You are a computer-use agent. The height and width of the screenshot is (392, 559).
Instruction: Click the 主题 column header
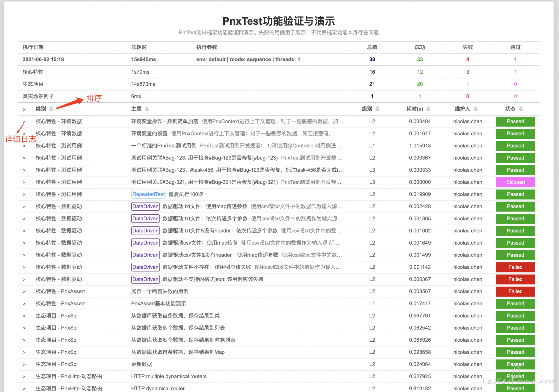pyautogui.click(x=136, y=109)
